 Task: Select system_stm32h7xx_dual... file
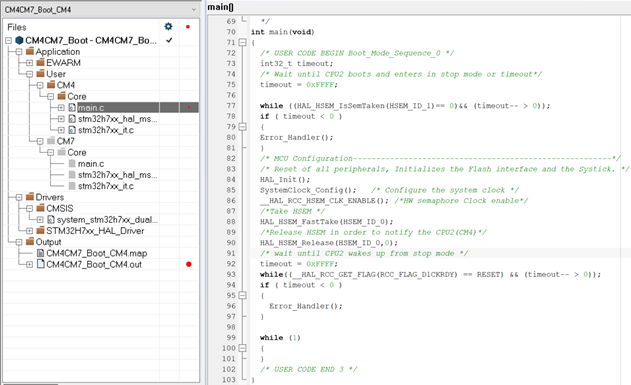pyautogui.click(x=107, y=220)
